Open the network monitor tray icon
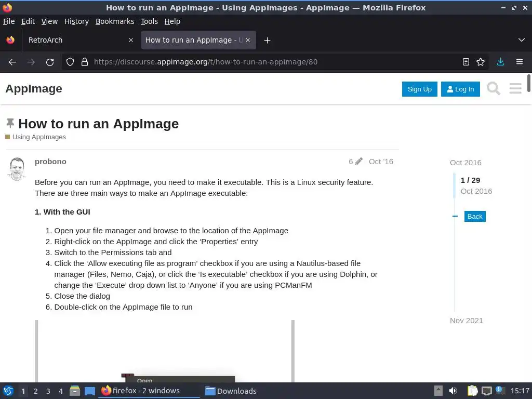Viewport: 532px width, 399px height. 486,391
